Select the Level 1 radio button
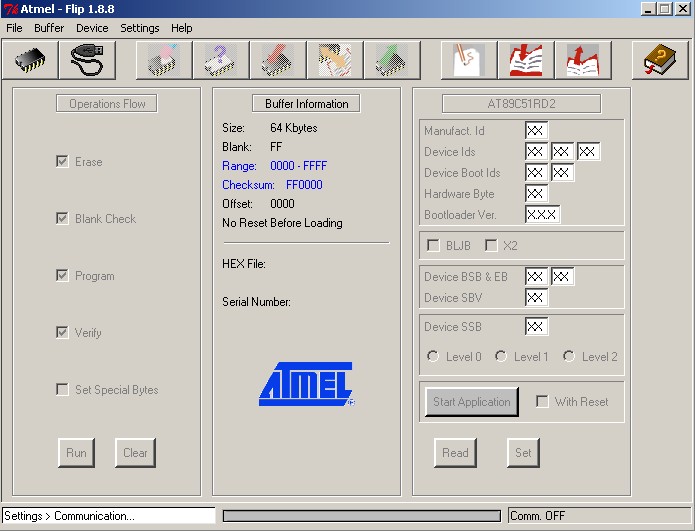This screenshot has width=695, height=531. coord(501,357)
